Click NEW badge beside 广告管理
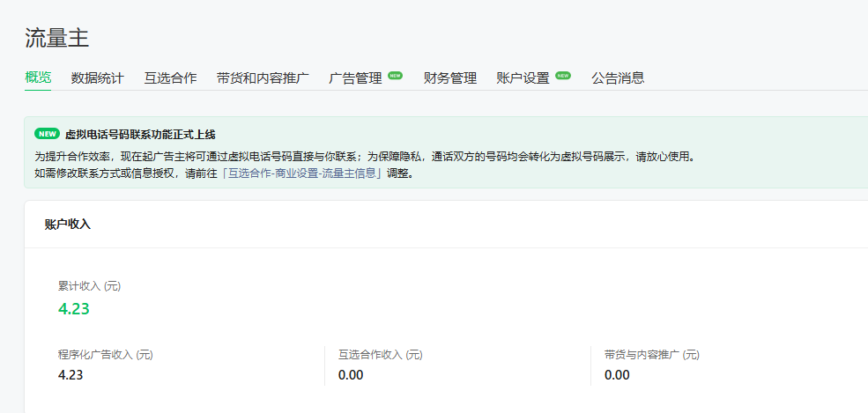 [396, 75]
